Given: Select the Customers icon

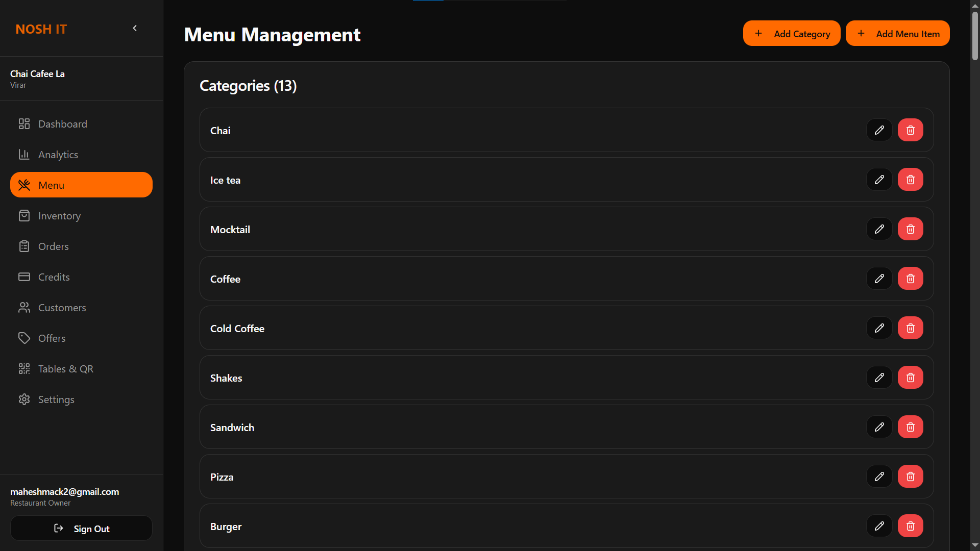Looking at the screenshot, I should point(24,307).
